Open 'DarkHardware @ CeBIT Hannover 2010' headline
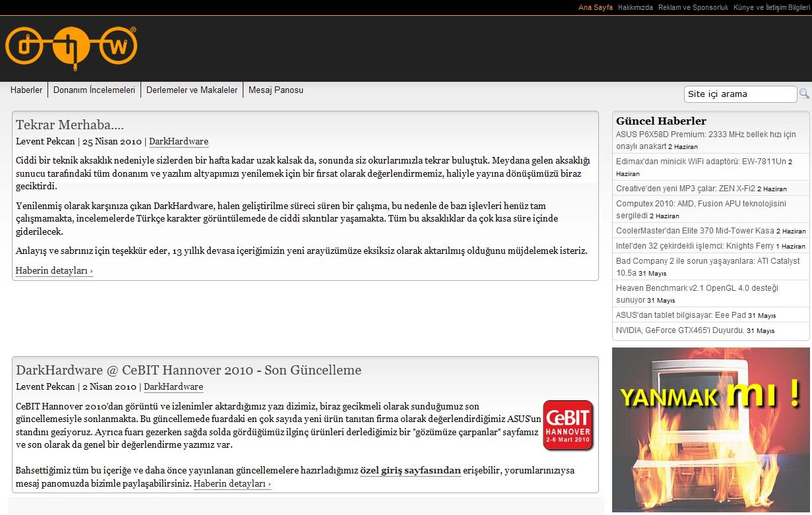This screenshot has width=812, height=515. coord(189,370)
